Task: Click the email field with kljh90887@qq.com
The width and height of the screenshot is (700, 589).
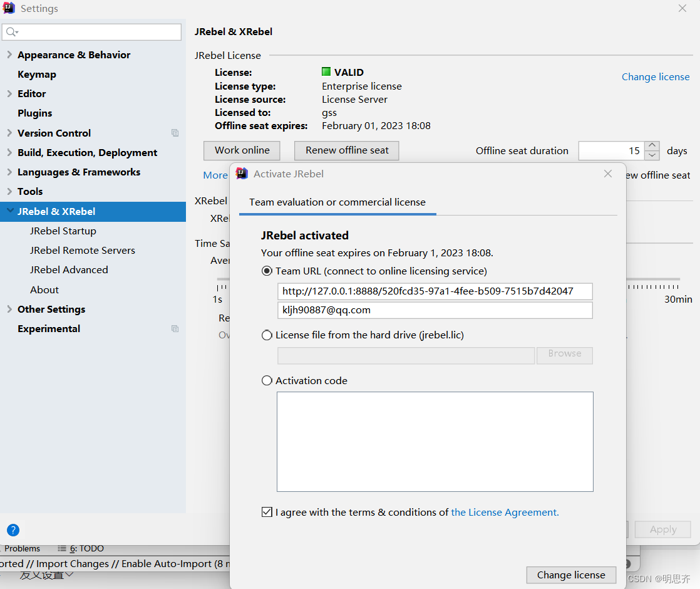Action: (x=435, y=310)
